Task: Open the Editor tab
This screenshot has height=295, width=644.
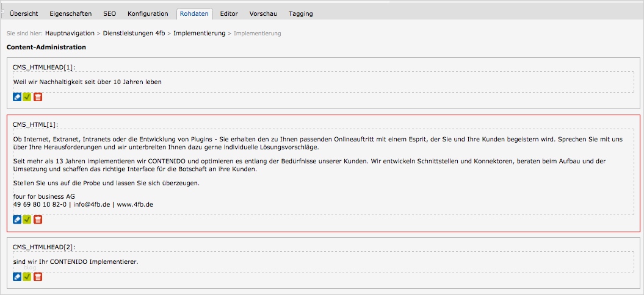Action: click(229, 13)
